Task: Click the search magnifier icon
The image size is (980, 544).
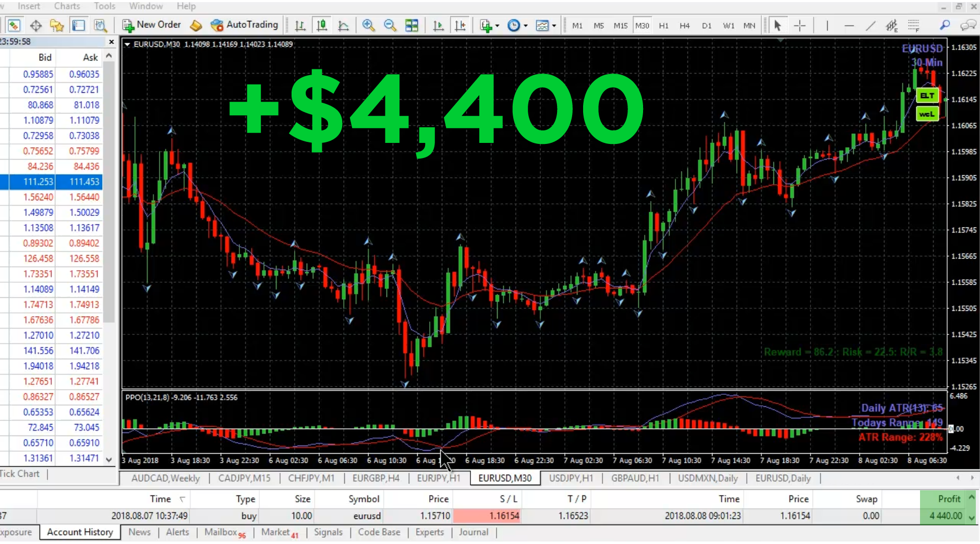Action: point(945,25)
